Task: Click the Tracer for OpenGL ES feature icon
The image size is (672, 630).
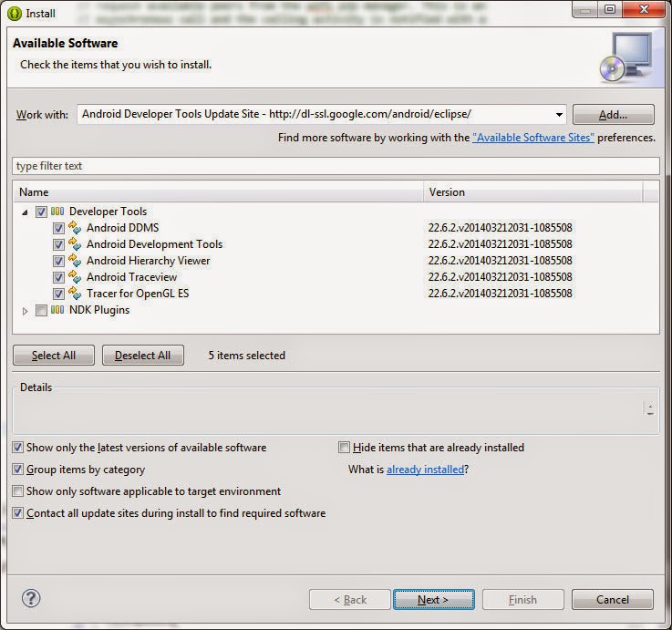Action: [x=75, y=294]
